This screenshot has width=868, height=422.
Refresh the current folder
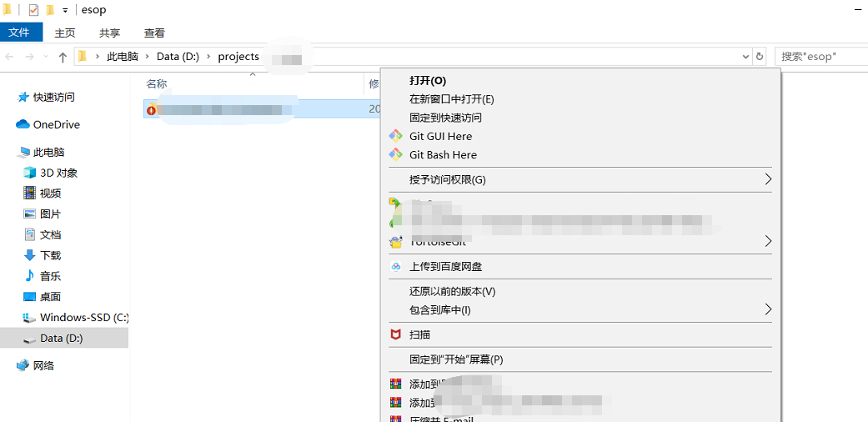pos(760,57)
